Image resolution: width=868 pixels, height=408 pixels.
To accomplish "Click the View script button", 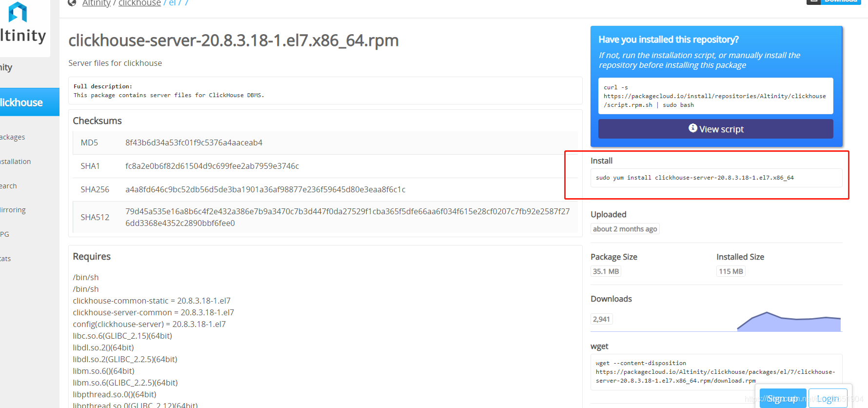I will [x=715, y=129].
